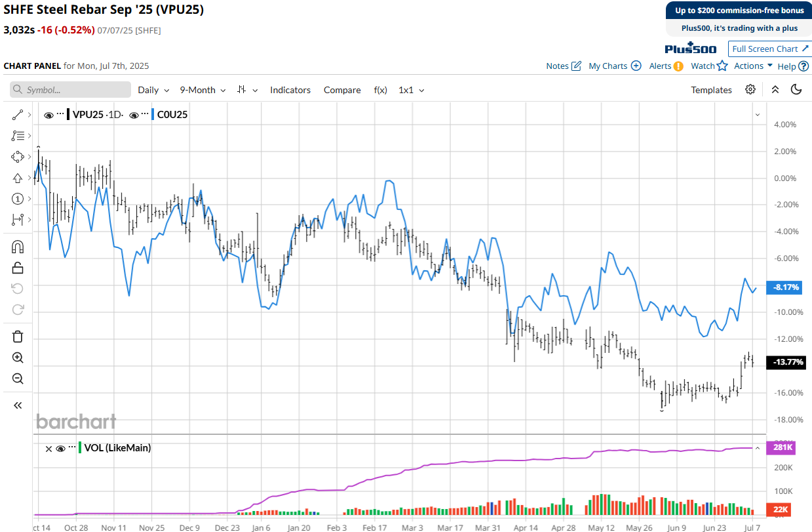812x532 pixels.
Task: Click the Full Screen Chart button
Action: 769,49
